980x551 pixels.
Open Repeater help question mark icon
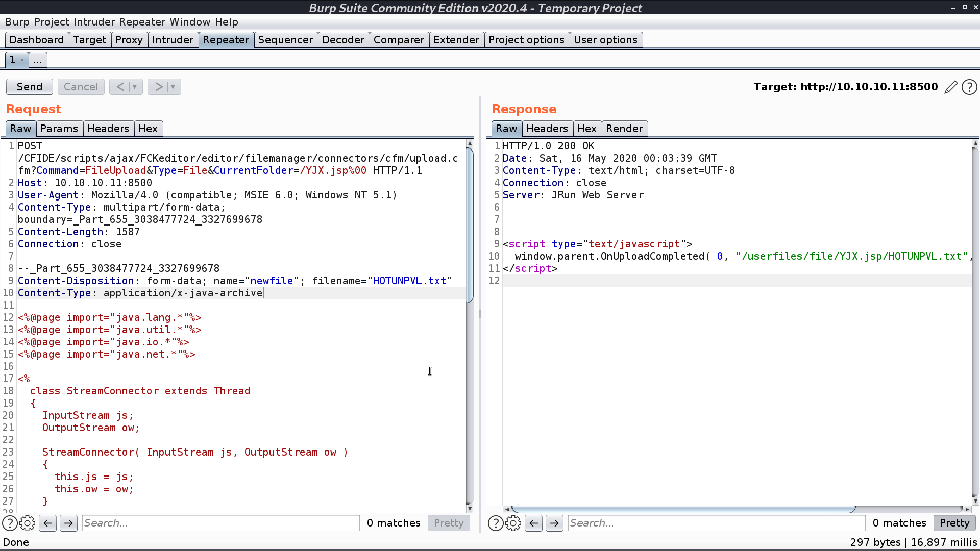coord(969,87)
